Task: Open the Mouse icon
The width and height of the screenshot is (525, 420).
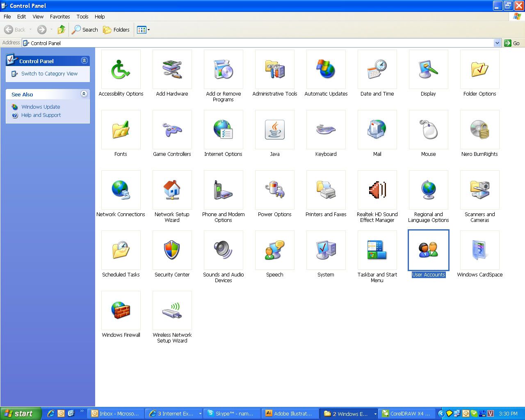Action: (429, 130)
